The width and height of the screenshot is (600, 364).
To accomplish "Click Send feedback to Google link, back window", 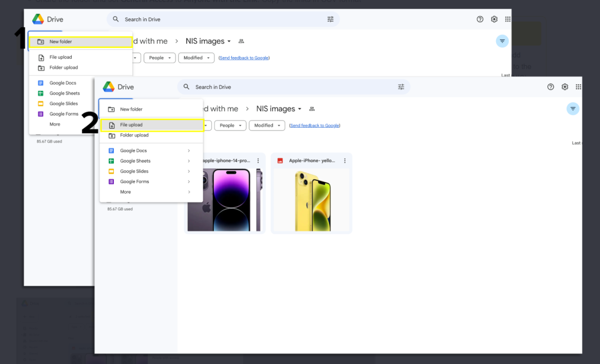I will (244, 58).
